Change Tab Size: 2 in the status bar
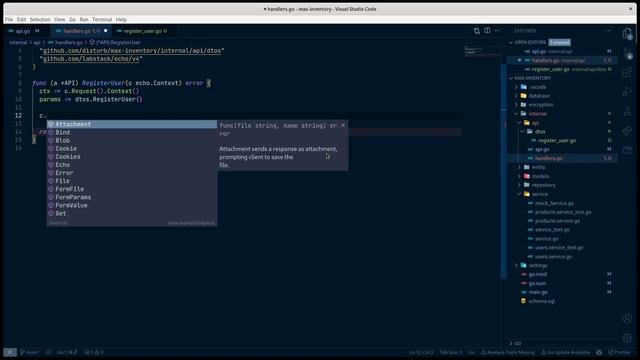The image size is (640, 360). [451, 352]
